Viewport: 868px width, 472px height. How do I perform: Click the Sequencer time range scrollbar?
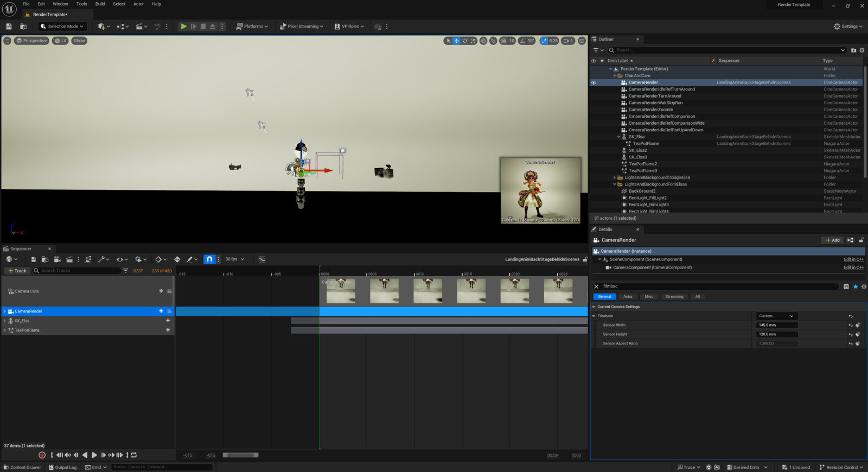241,455
